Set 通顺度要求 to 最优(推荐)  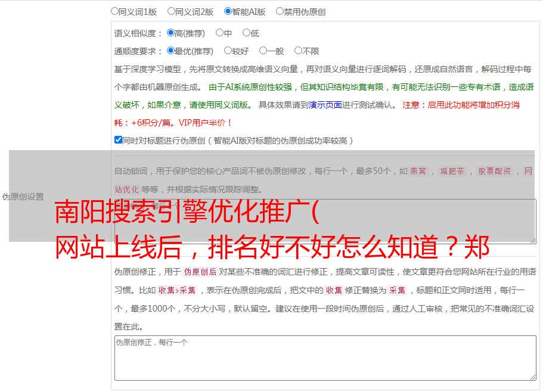(x=170, y=51)
